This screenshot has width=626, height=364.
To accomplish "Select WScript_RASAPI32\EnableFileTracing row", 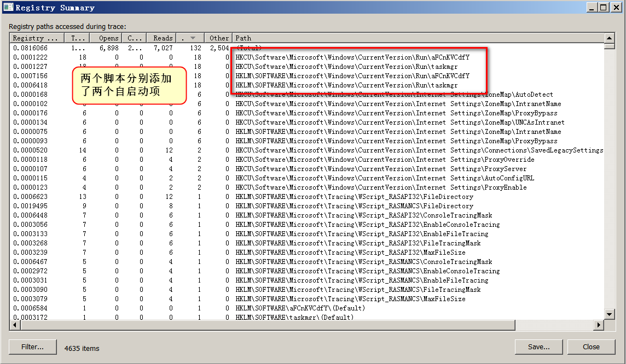I will click(x=307, y=234).
